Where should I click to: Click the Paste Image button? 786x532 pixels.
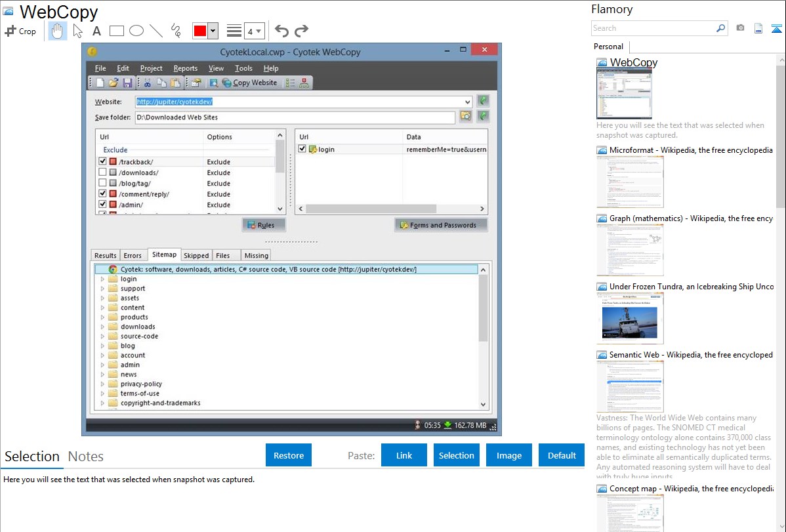(x=508, y=455)
